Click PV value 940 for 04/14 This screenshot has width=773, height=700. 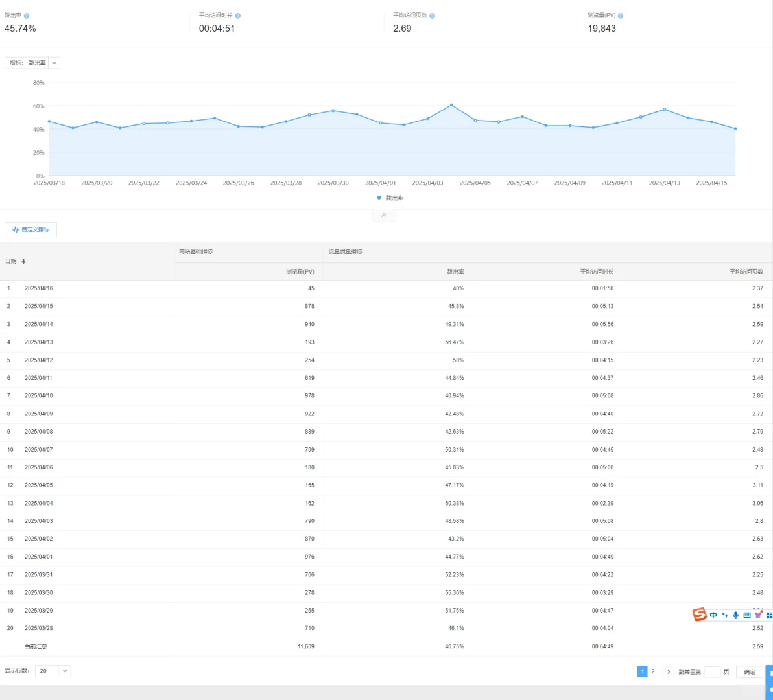click(x=309, y=324)
